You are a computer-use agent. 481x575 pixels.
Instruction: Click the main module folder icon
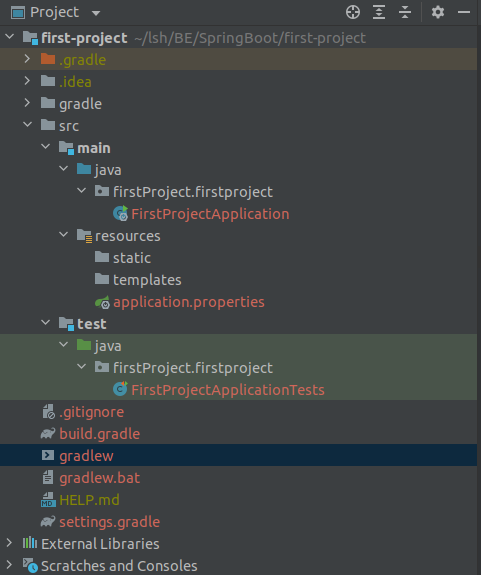(x=67, y=148)
